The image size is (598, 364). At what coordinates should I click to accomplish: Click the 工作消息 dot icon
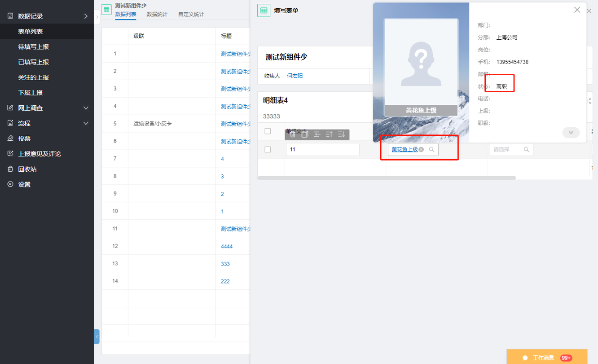point(525,358)
